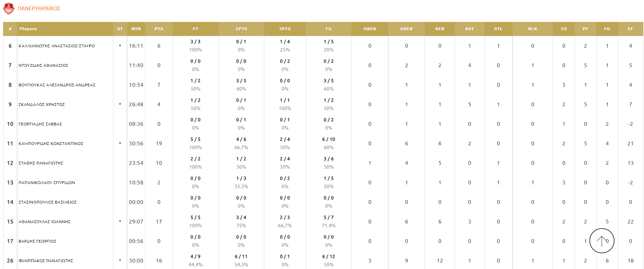Sort by the MIN column header
644x269 pixels.
[x=136, y=29]
